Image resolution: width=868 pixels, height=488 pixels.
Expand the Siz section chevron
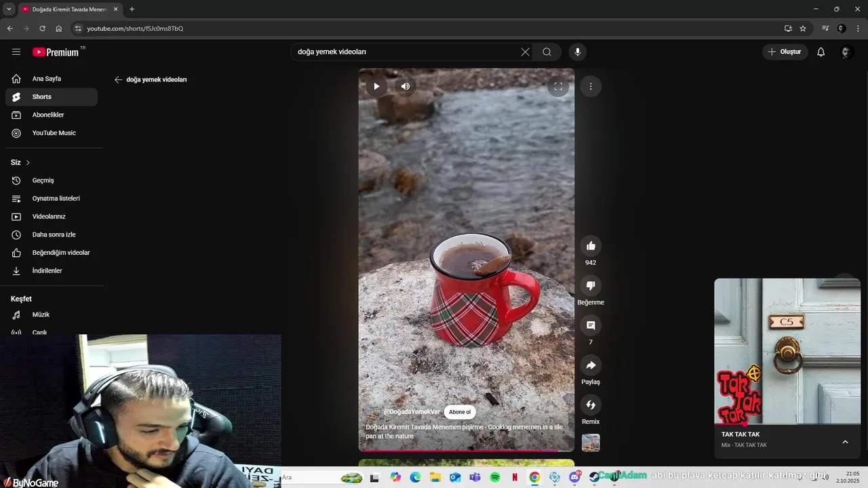[x=28, y=163]
